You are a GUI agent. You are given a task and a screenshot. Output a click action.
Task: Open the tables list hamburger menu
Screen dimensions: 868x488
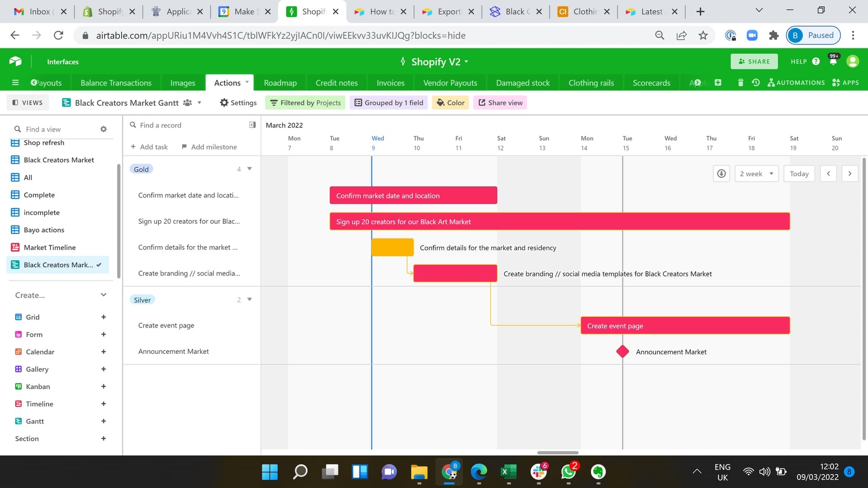pos(15,83)
